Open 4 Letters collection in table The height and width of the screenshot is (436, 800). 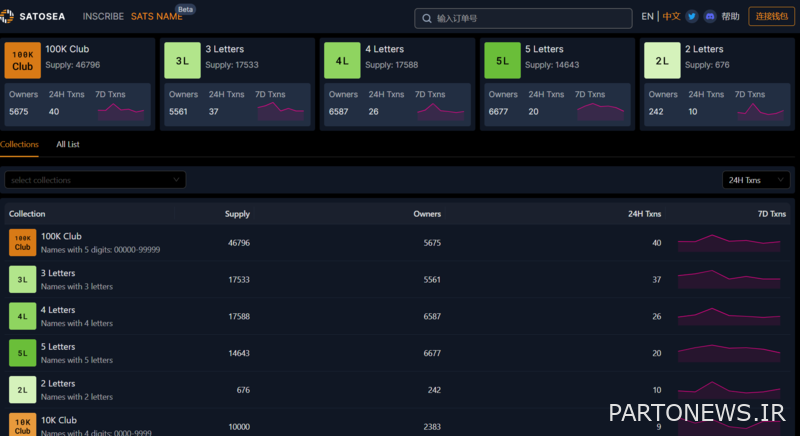58,310
